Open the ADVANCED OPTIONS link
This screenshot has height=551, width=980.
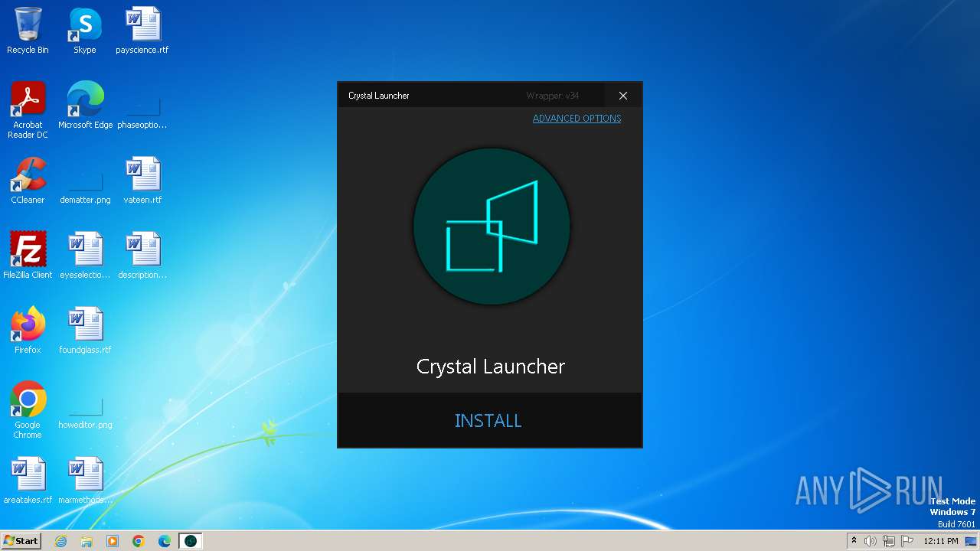tap(577, 119)
